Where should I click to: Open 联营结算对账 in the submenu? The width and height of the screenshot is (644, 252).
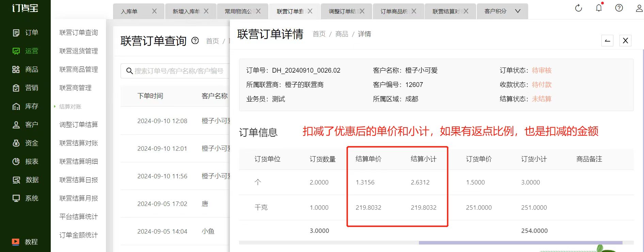[79, 143]
